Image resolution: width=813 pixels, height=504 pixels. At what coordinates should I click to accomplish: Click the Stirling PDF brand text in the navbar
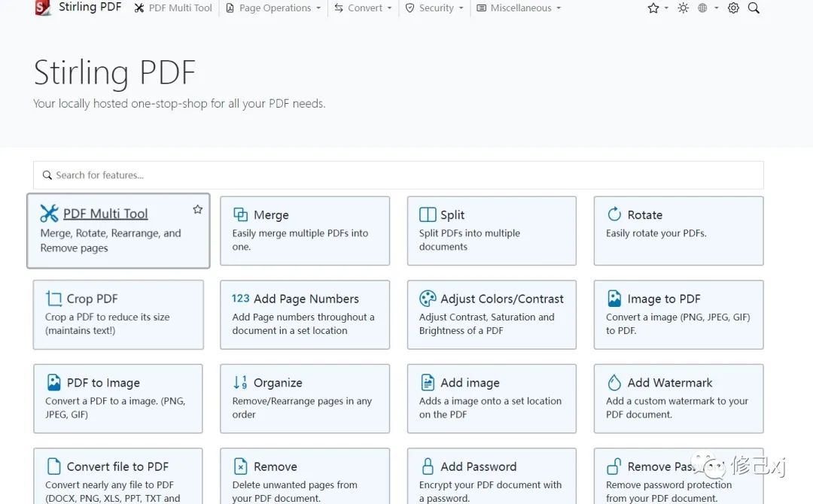coord(90,7)
